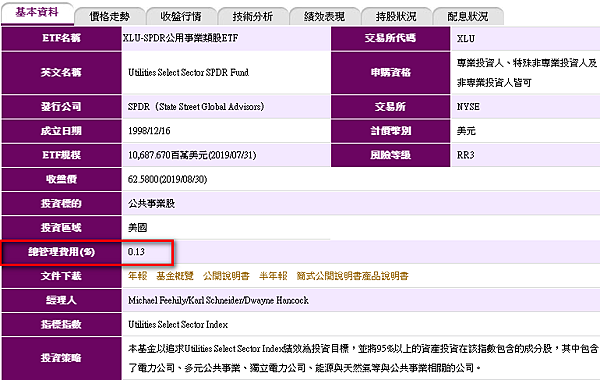Viewport: 600px width, 380px height.
Task: Switch to the 價格走勢 tab
Action: click(x=110, y=16)
